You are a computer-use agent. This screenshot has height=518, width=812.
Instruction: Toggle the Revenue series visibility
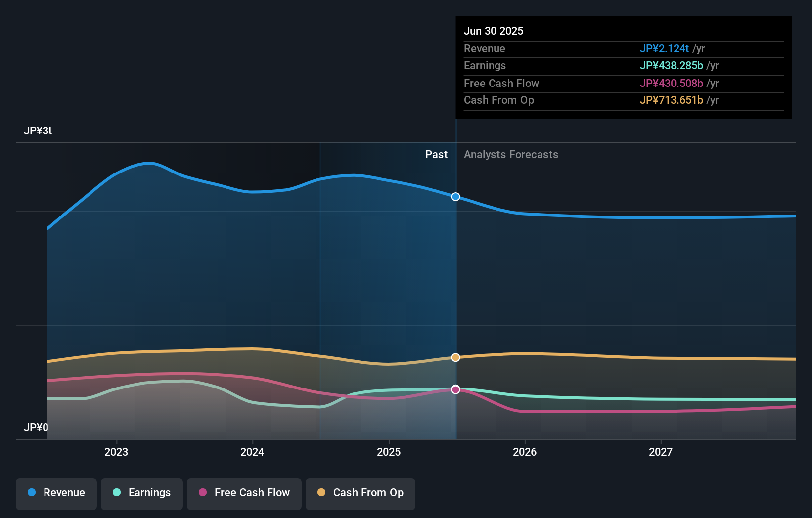(x=56, y=494)
